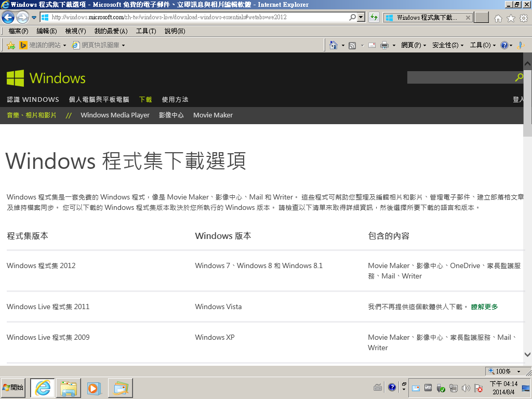Open the 個人電腦與平板電腦 nav link
This screenshot has height=399, width=532.
[x=99, y=99]
